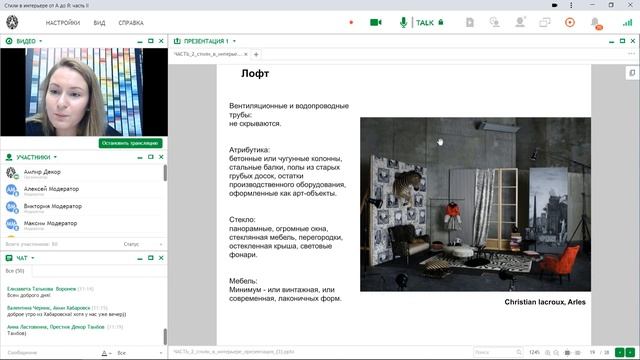Click the participants list scrollbar
Image resolution: width=640 pixels, height=360 pixels.
165,173
